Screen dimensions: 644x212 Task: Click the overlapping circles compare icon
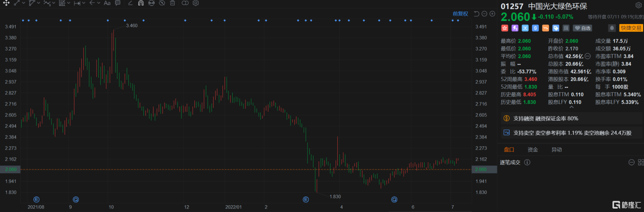tap(185, 3)
